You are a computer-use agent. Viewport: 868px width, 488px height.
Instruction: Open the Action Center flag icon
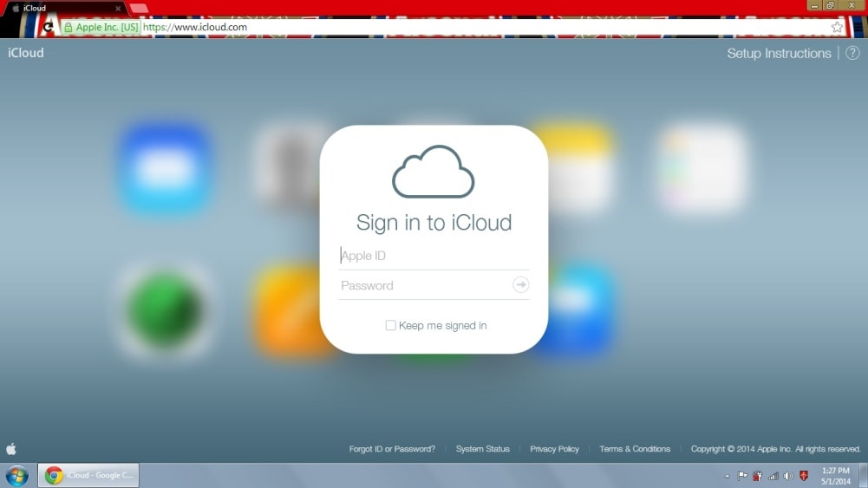coord(742,475)
